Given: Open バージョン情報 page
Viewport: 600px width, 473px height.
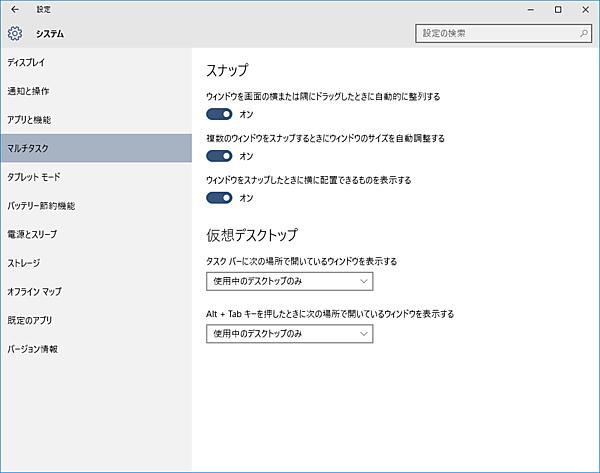Looking at the screenshot, I should coord(96,349).
